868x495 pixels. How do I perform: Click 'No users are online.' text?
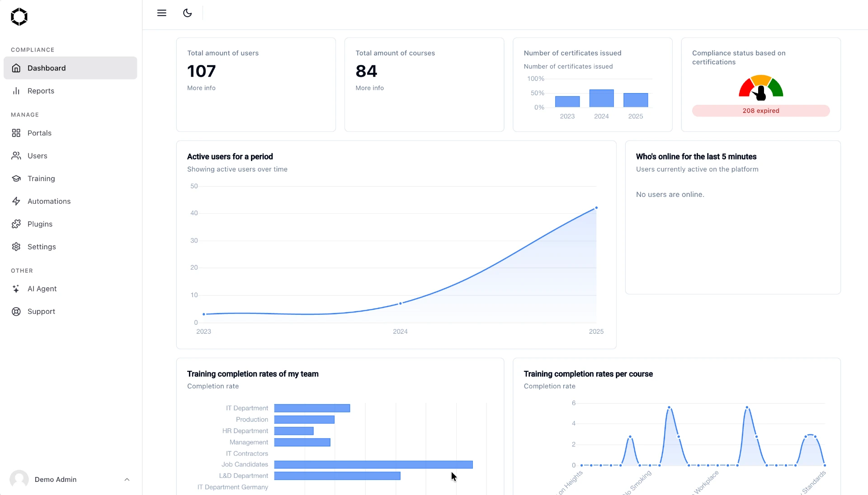(x=670, y=195)
